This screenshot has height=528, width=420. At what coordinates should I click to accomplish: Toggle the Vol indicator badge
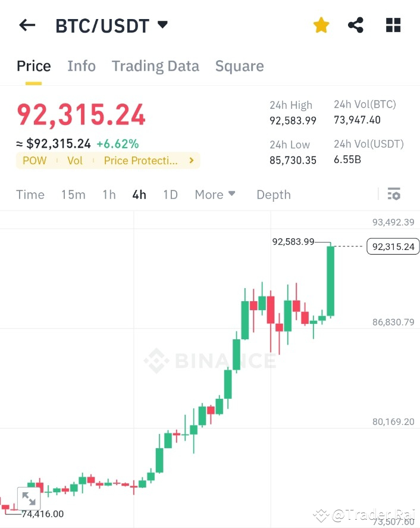pyautogui.click(x=75, y=160)
